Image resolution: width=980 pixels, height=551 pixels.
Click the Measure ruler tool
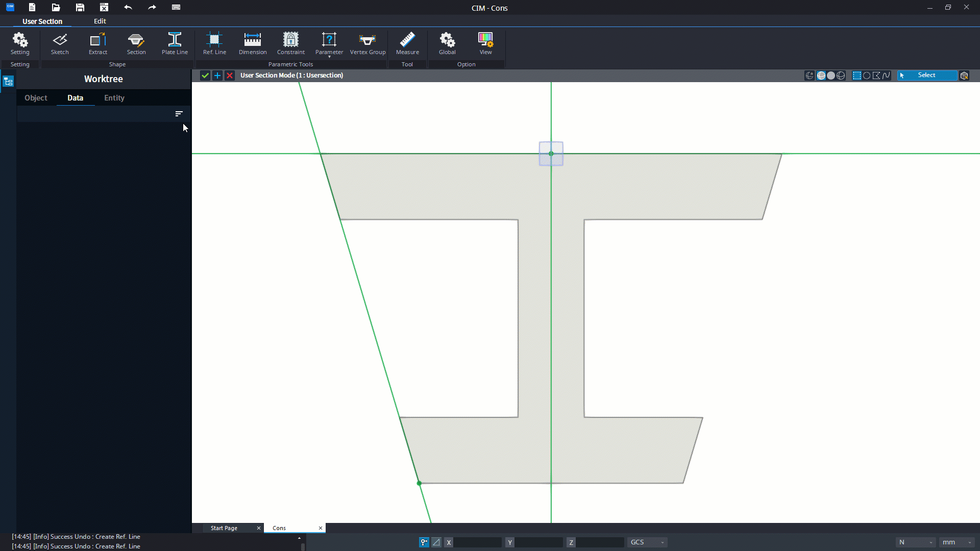pos(407,43)
